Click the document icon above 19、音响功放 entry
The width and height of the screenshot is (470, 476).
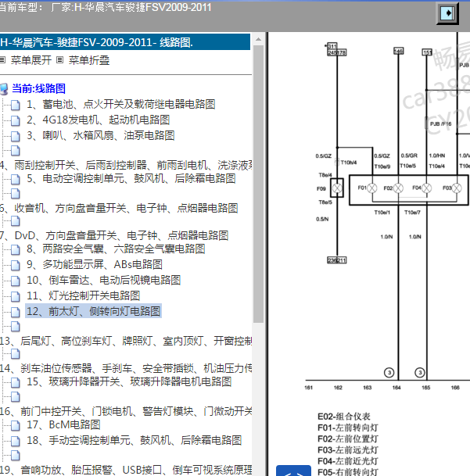(16, 456)
